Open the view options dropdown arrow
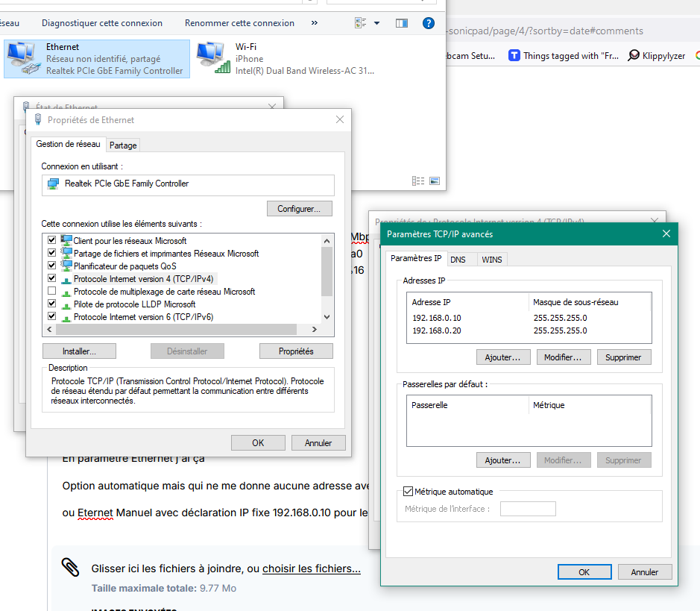Viewport: 700px width, 611px height. click(x=376, y=23)
